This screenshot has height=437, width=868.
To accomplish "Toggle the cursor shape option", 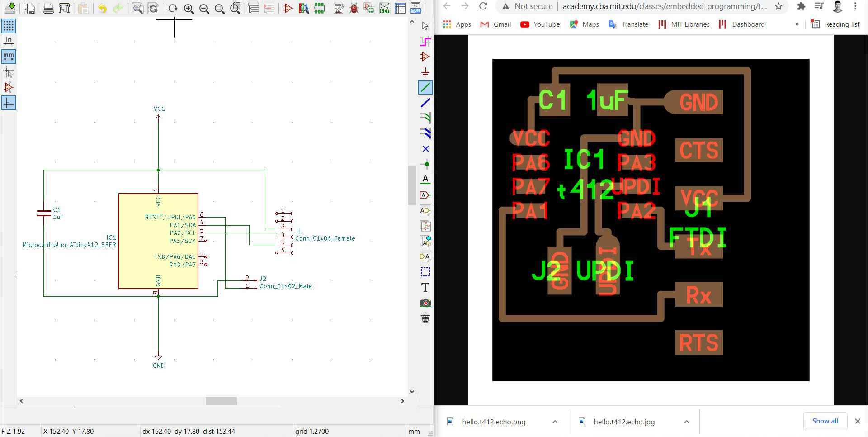I will point(9,72).
